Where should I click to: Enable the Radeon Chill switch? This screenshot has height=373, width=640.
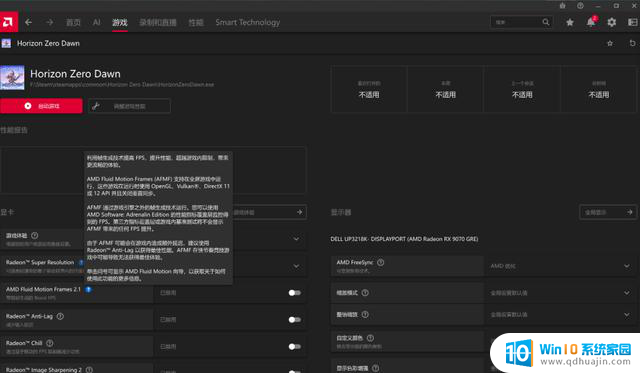[294, 346]
